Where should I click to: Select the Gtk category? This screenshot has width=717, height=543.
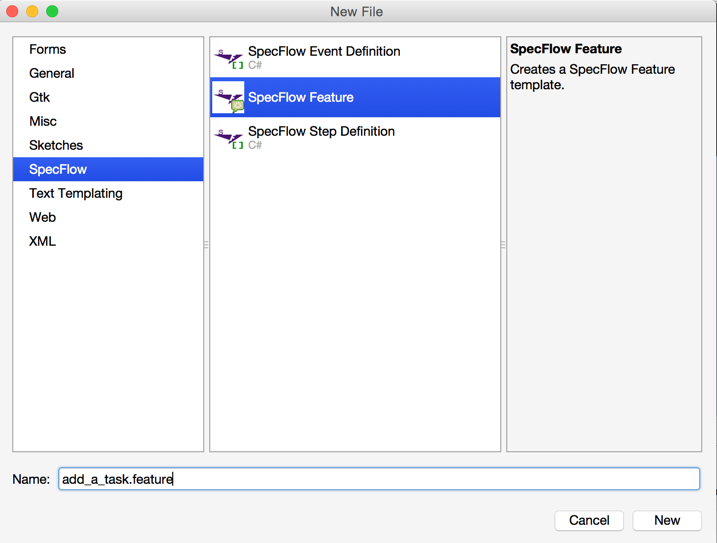tap(108, 97)
